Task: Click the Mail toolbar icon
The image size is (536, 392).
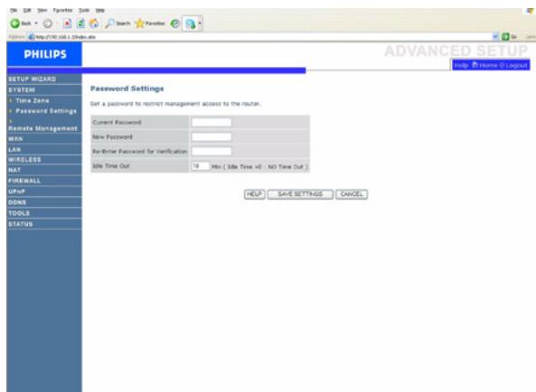Action: click(190, 23)
